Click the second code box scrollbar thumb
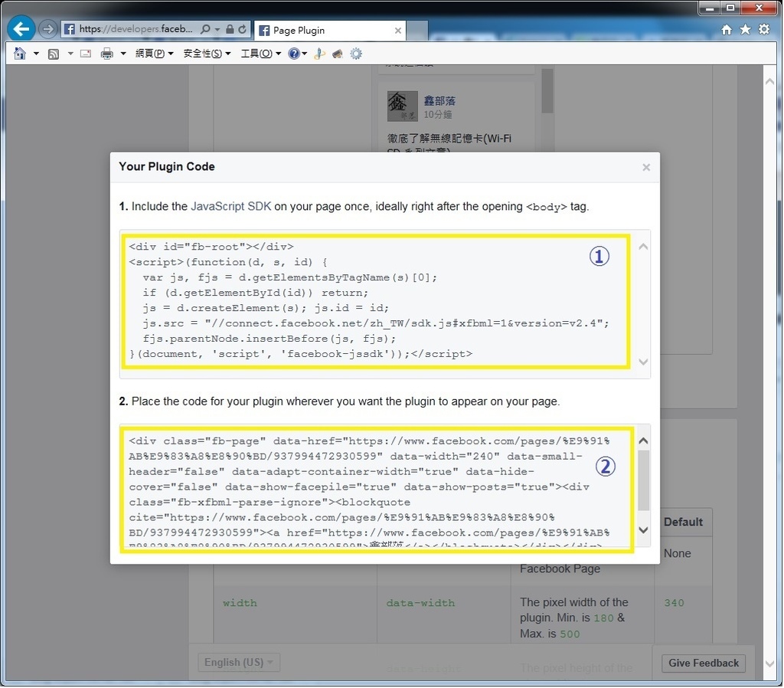The height and width of the screenshot is (688, 784). (x=643, y=480)
